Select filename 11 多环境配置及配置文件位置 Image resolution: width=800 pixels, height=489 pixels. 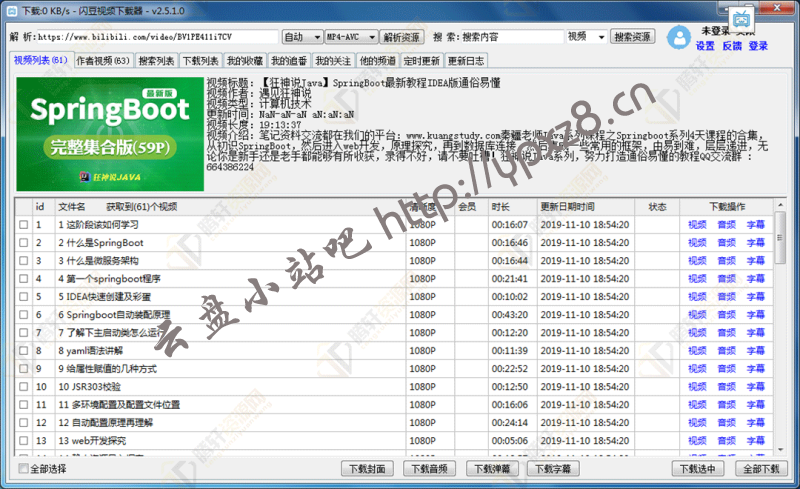click(x=119, y=404)
